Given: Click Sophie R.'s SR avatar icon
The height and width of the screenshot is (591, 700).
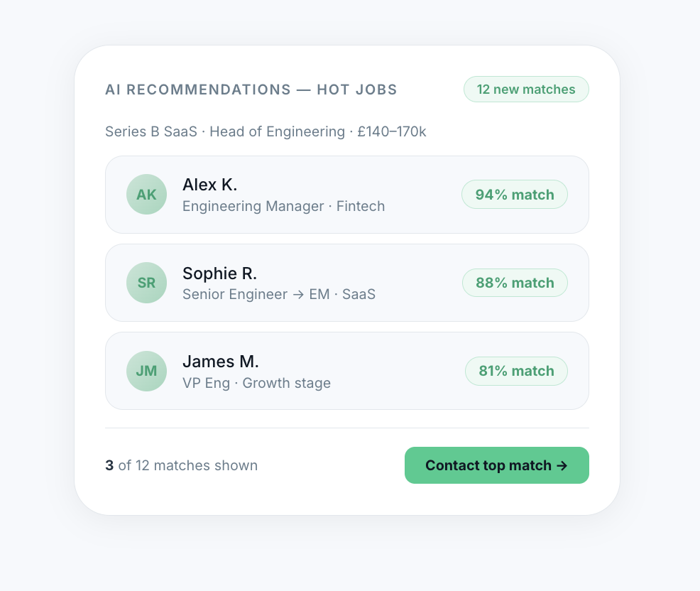Looking at the screenshot, I should [x=146, y=283].
